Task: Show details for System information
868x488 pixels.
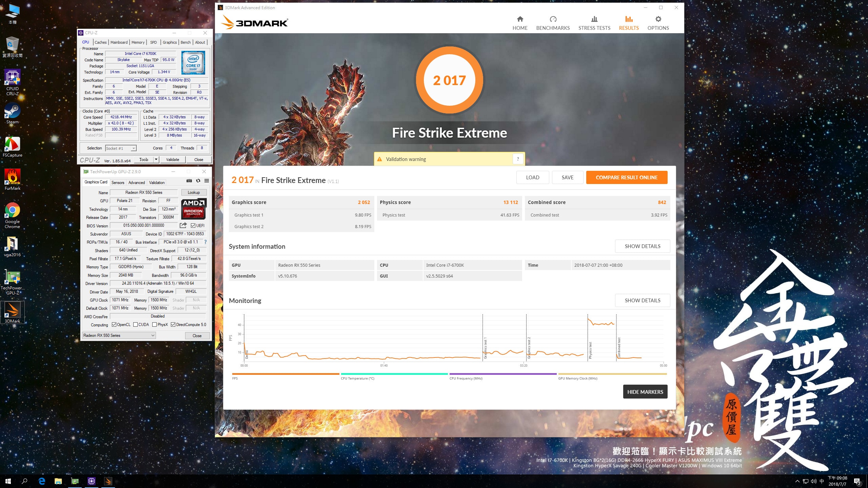Action: tap(642, 246)
